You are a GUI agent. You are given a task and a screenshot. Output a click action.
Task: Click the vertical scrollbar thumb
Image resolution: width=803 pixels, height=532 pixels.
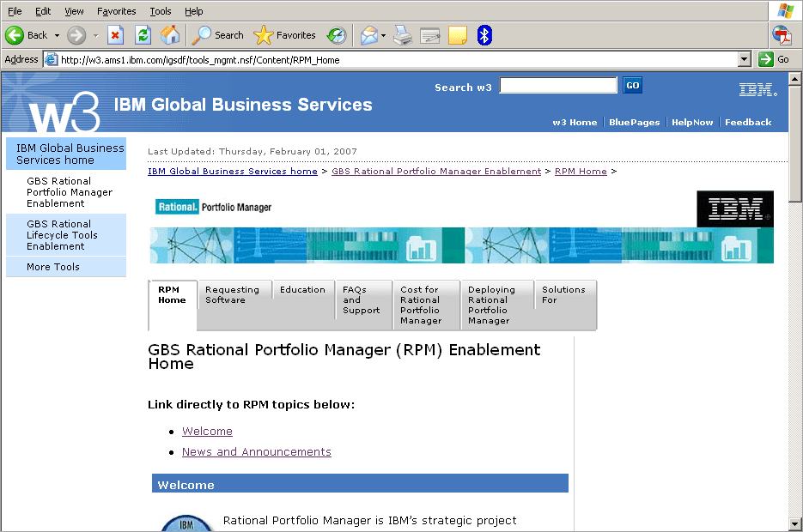click(x=794, y=144)
